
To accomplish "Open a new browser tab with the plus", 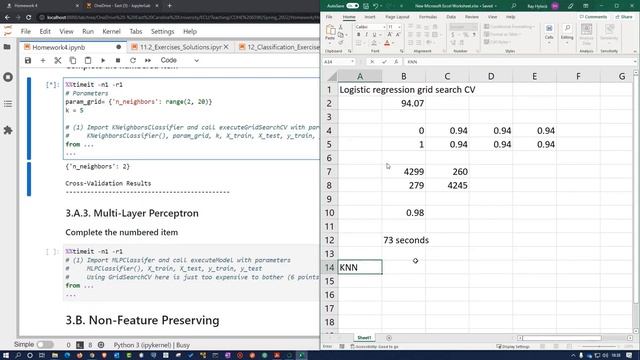I will click(x=169, y=6).
